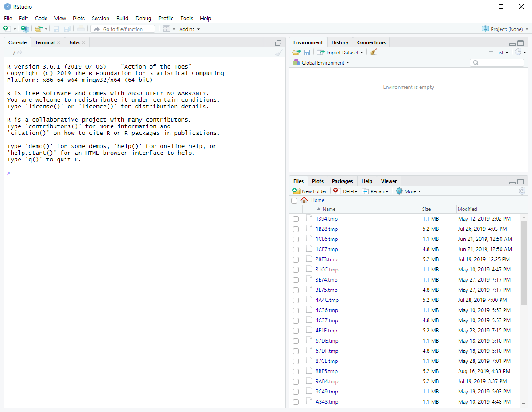Check the box for 1B28.tmp
Screen dimensions: 532x412
click(x=296, y=229)
